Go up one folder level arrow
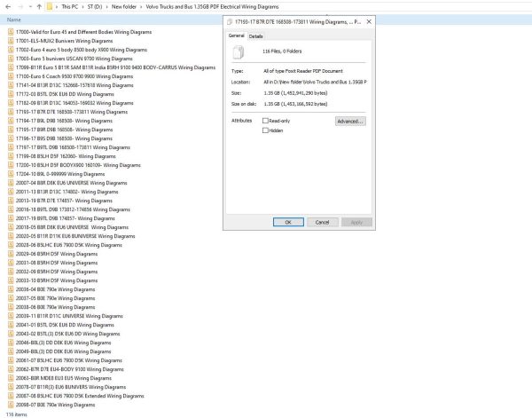The width and height of the screenshot is (532, 418). coord(39,7)
